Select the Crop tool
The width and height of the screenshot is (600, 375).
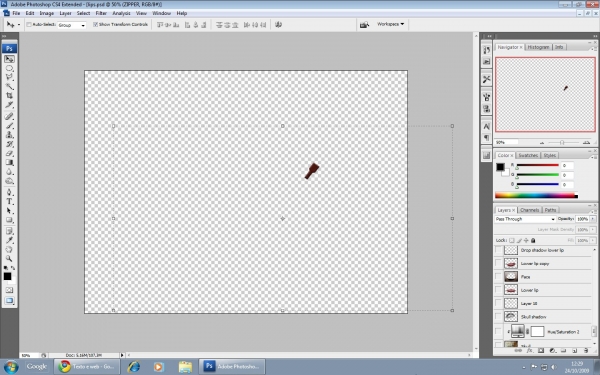pyautogui.click(x=9, y=95)
